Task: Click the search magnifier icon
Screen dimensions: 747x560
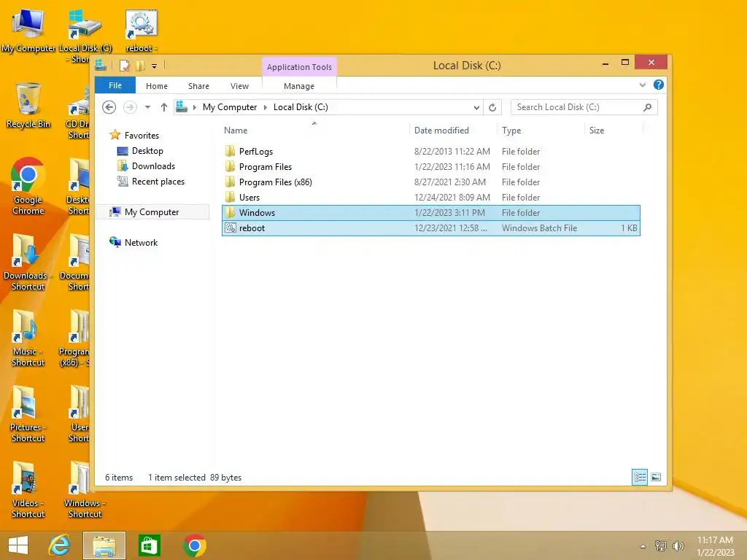Action: pos(648,107)
